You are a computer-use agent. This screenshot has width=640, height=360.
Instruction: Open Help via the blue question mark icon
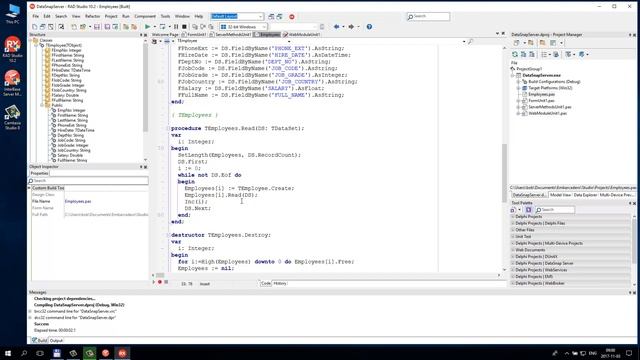pyautogui.click(x=369, y=27)
